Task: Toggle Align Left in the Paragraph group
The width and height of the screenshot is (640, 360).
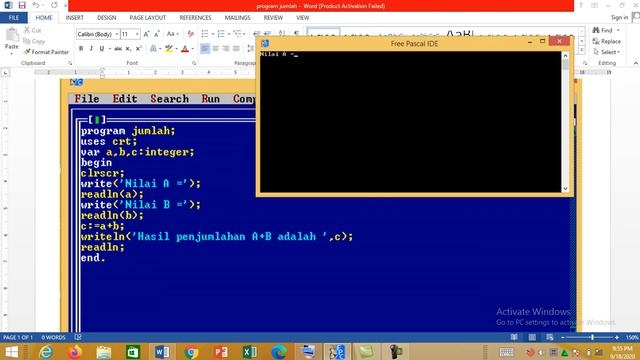Action: coord(205,49)
